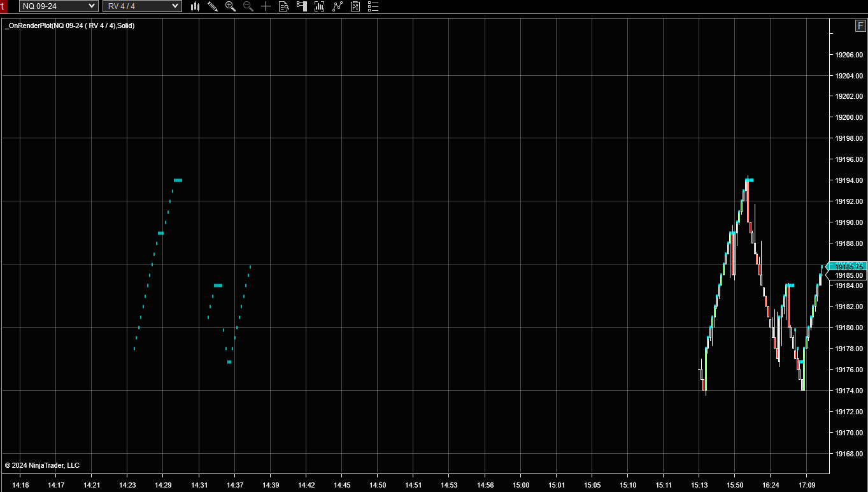This screenshot has height=492, width=868.
Task: Click the 15:05 time axis label
Action: point(592,485)
